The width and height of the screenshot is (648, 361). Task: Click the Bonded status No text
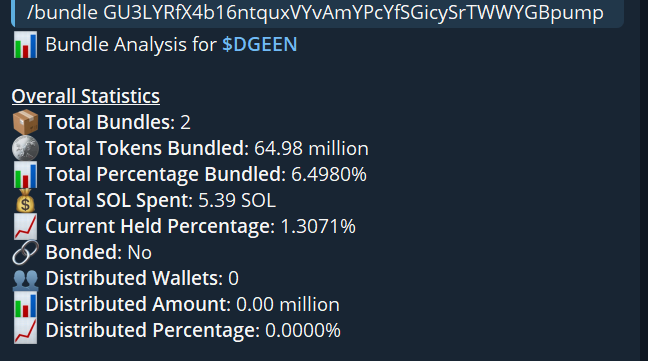[140, 253]
